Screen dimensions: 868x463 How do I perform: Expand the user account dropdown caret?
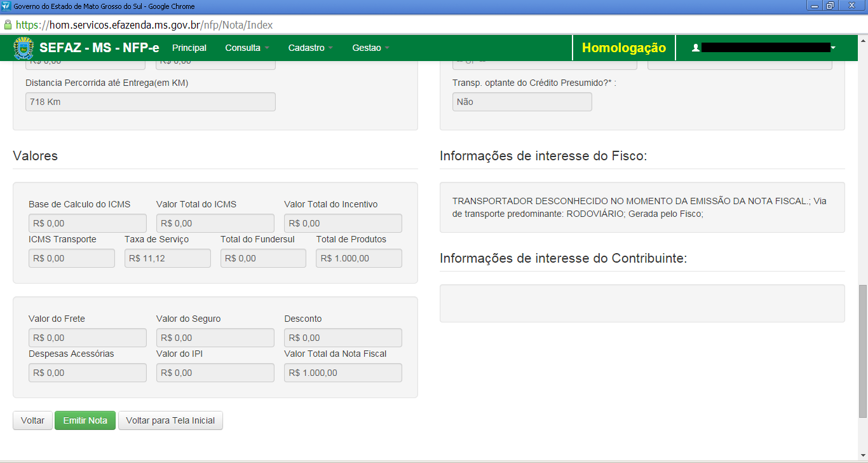click(x=833, y=48)
